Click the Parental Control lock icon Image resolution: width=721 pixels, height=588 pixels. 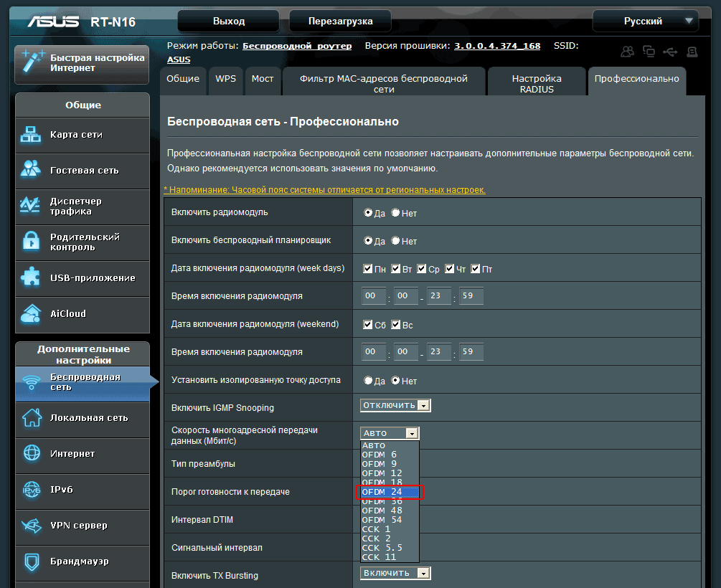pos(32,241)
